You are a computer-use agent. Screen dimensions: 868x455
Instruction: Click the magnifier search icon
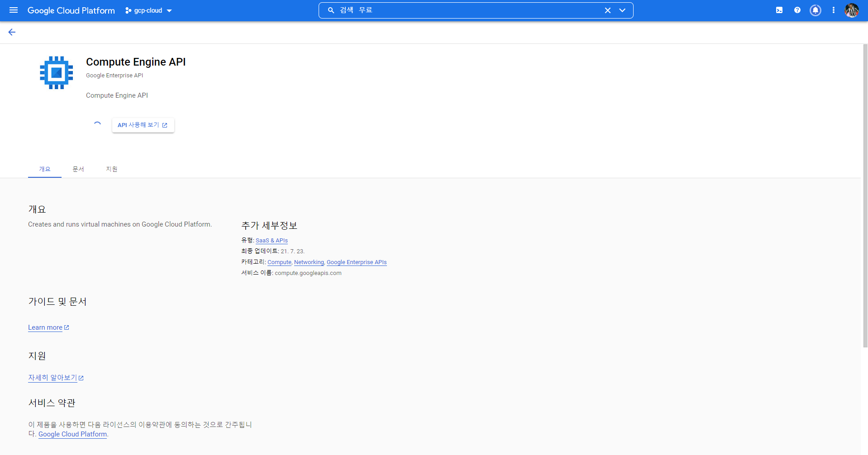click(x=331, y=10)
